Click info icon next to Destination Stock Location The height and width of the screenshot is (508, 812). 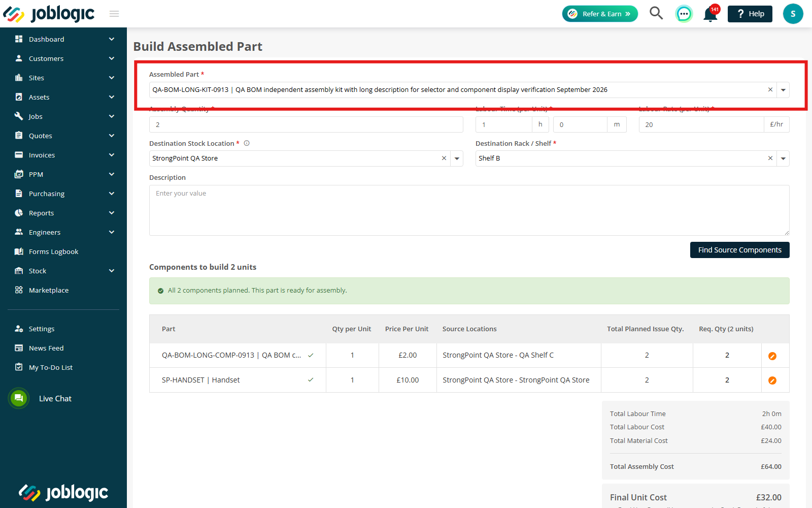[247, 143]
